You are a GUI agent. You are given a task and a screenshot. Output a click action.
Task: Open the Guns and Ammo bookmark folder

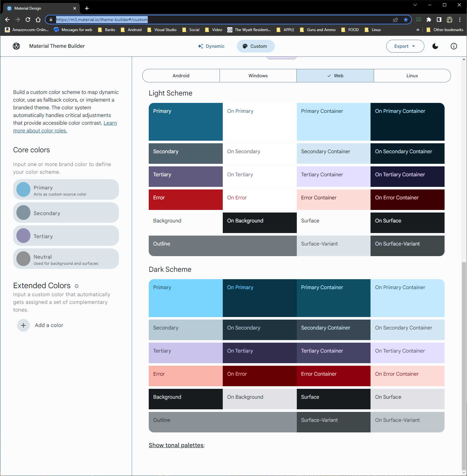click(x=318, y=30)
